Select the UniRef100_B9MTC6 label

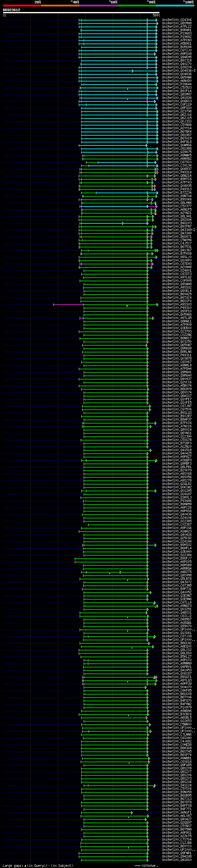(177, 179)
